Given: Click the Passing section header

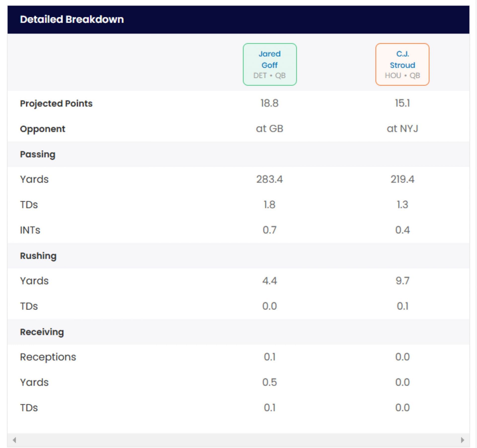Looking at the screenshot, I should [x=38, y=154].
